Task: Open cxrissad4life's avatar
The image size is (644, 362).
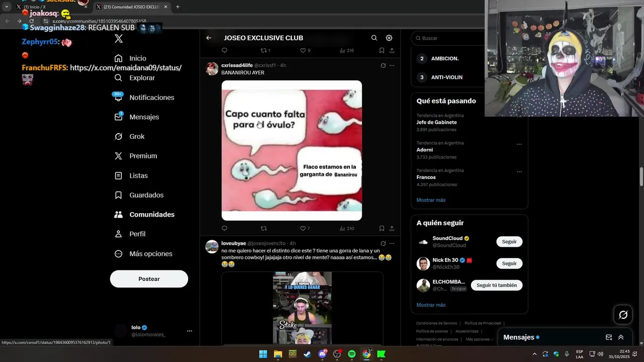Action: pos(212,69)
